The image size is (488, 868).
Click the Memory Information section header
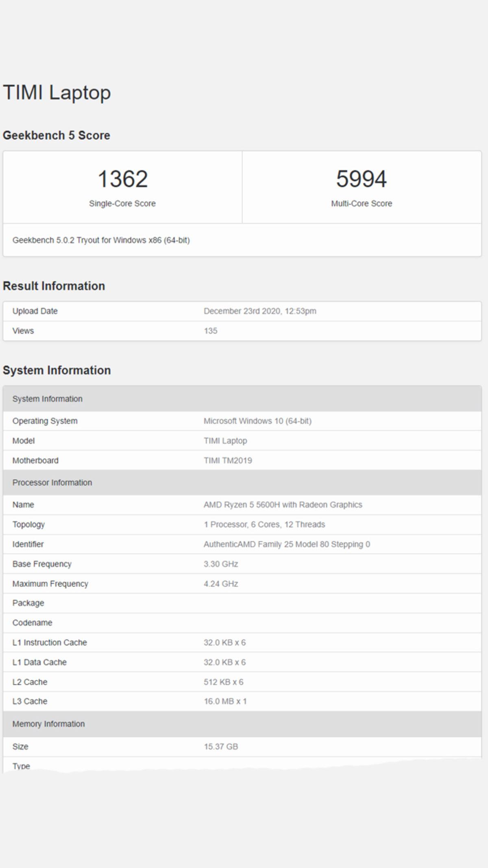[x=242, y=724]
